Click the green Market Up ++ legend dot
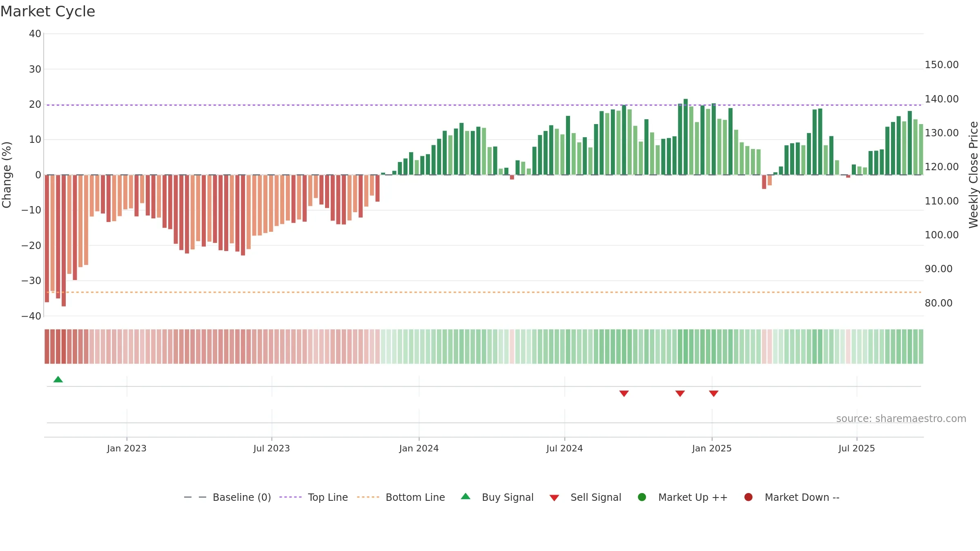 [x=642, y=497]
